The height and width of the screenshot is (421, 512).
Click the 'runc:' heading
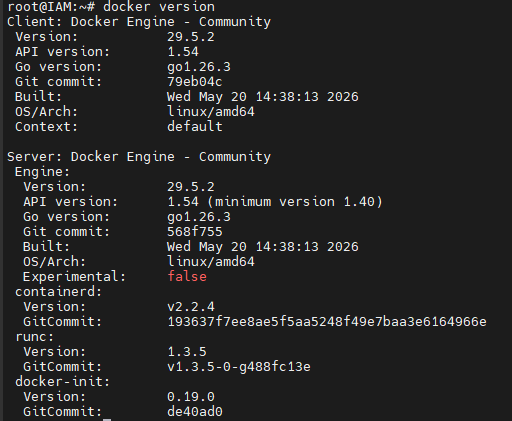point(34,337)
